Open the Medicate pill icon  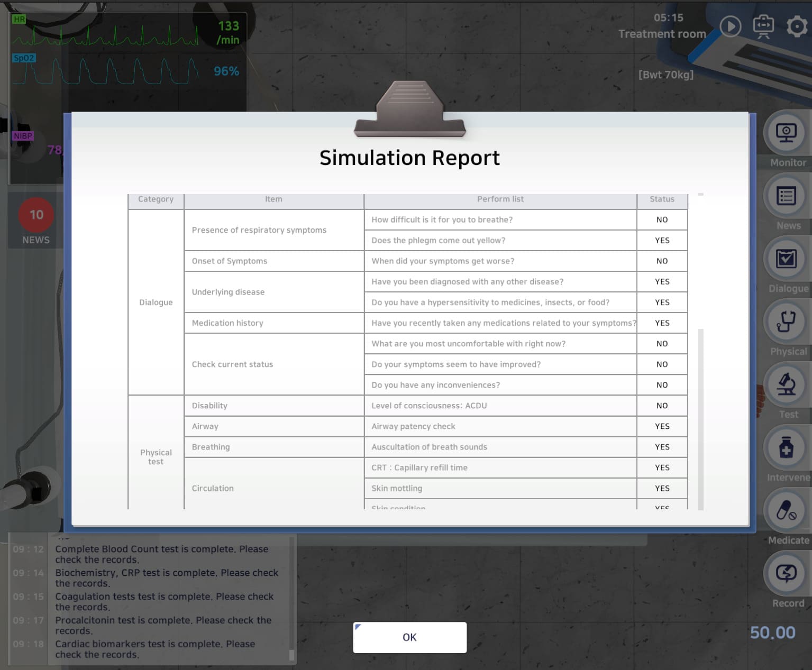pos(786,511)
